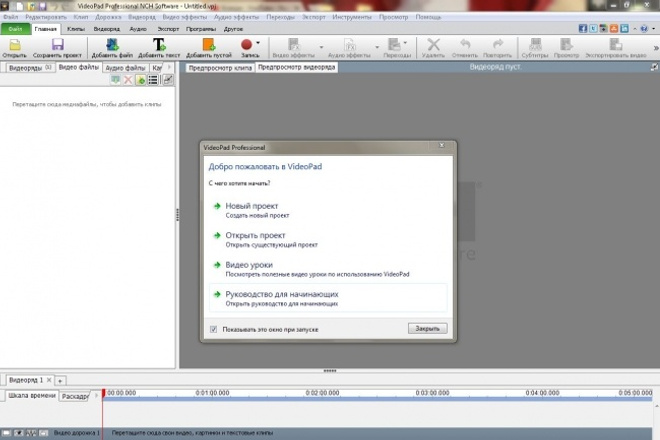Click the new document icon in the title bar
The height and width of the screenshot is (440, 660).
pos(20,6)
